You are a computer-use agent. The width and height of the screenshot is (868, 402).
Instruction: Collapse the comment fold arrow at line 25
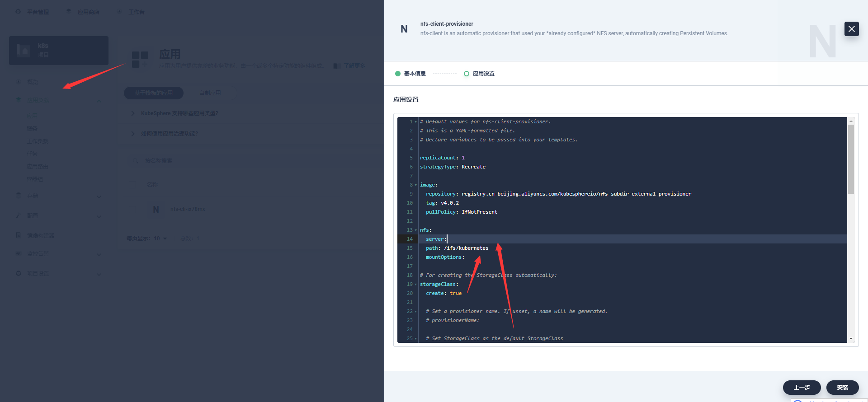[416, 339]
